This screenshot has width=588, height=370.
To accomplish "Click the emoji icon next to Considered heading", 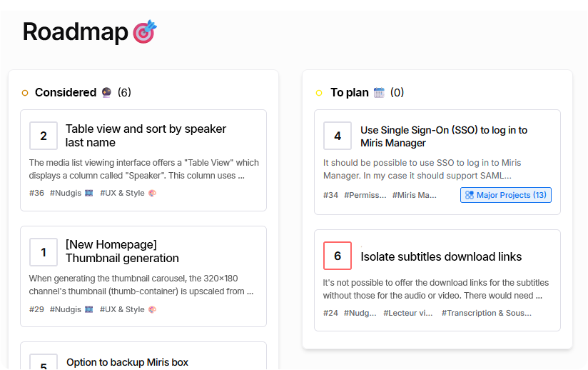I will [106, 92].
